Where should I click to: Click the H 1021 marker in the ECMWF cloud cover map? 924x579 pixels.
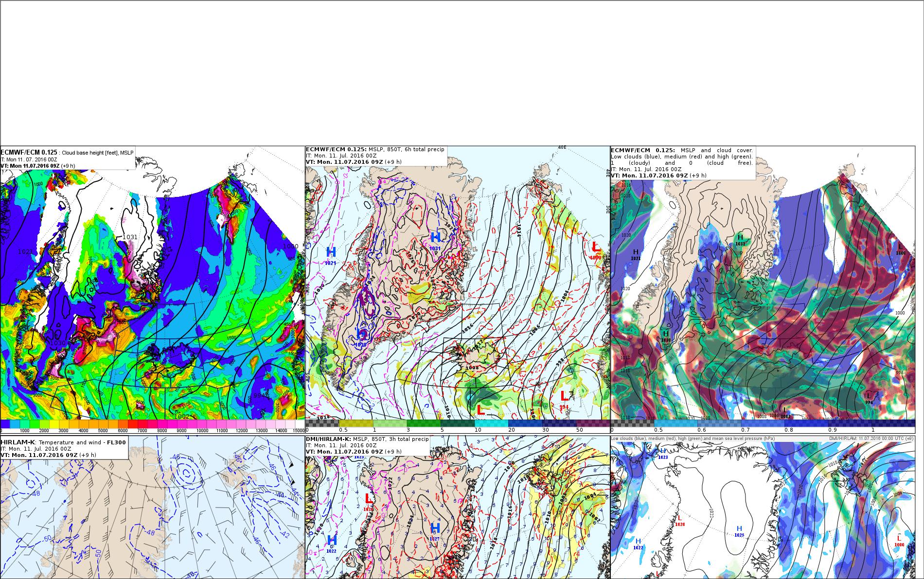point(636,254)
